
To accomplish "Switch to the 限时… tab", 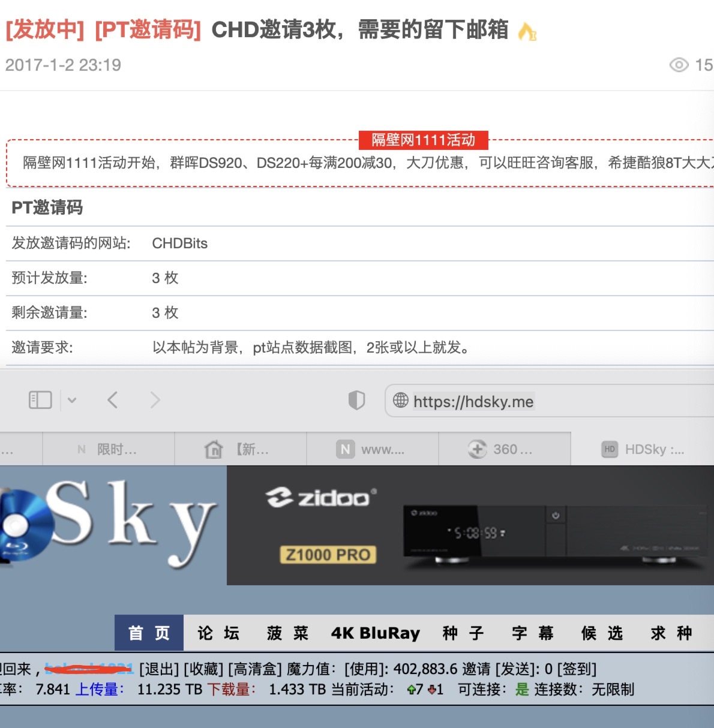I will coord(109,449).
